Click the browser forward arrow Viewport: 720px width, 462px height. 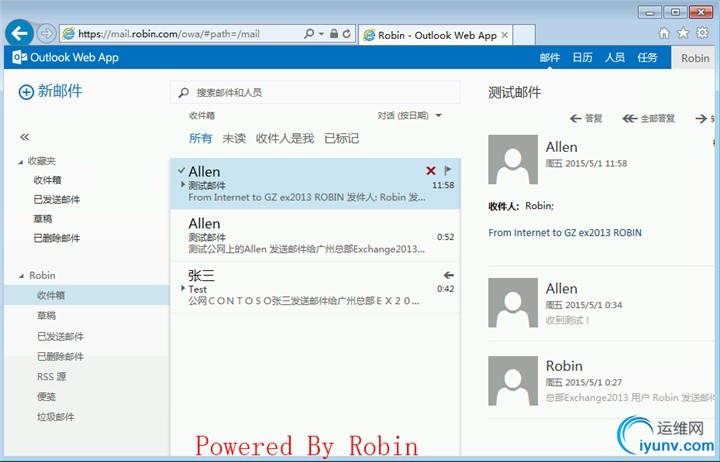pyautogui.click(x=46, y=34)
